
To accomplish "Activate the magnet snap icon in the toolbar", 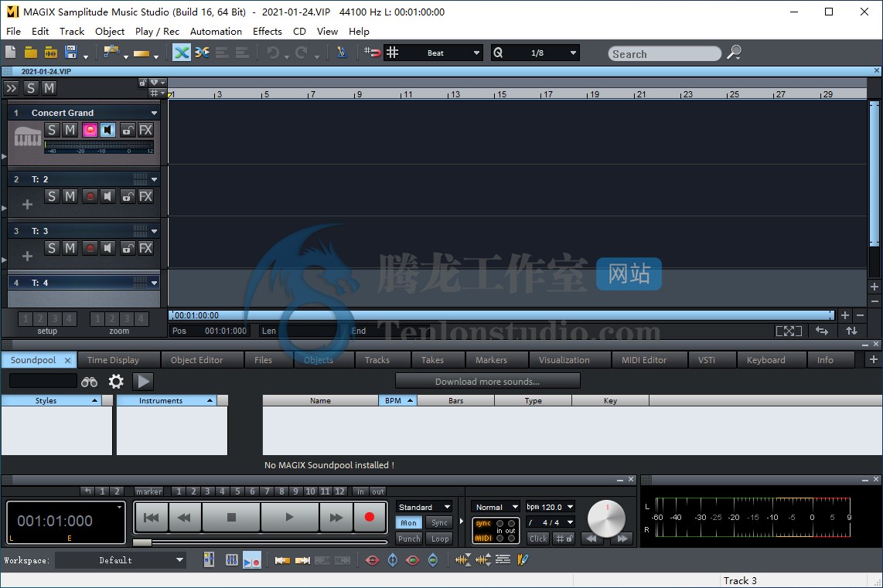I will pos(372,53).
